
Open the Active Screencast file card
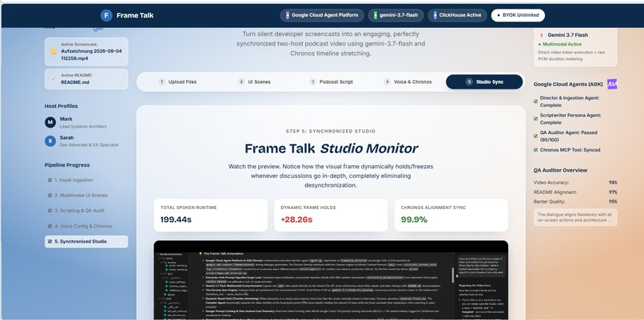86,52
